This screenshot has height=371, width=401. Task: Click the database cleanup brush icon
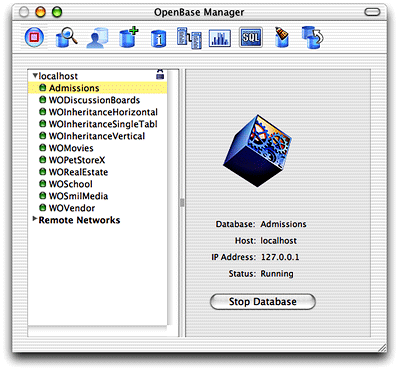point(282,37)
